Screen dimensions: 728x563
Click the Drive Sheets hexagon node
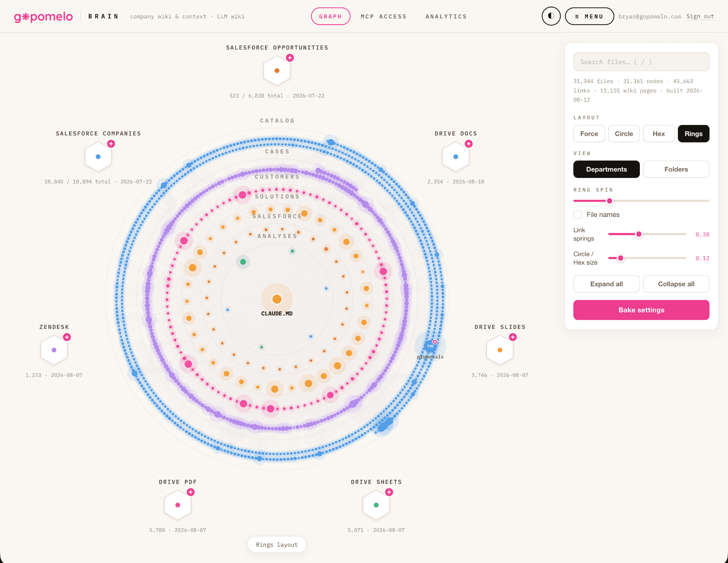(376, 505)
